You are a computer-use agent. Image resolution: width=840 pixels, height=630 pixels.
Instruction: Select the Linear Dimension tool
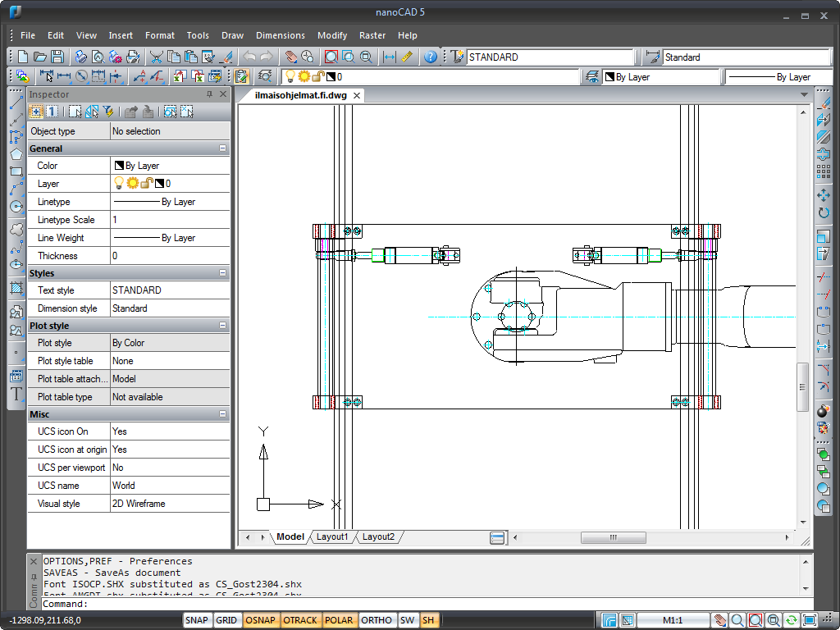tap(64, 76)
